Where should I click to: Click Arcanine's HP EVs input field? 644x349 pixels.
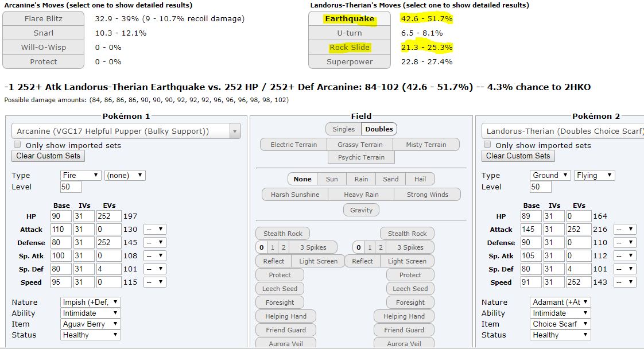108,216
